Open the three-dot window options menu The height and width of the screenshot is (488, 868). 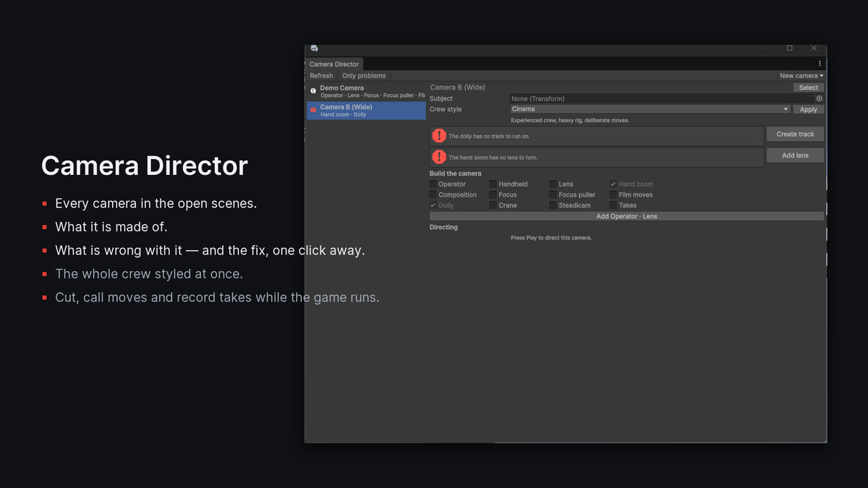point(820,64)
